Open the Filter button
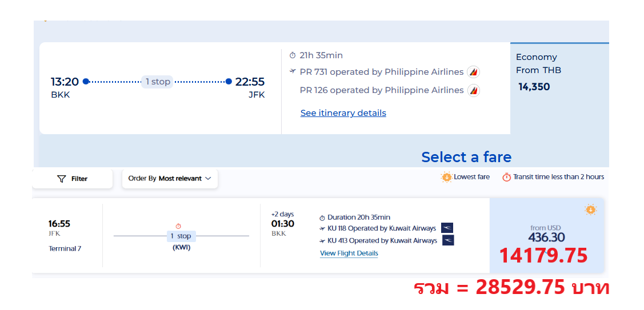The image size is (644, 310). 72,179
